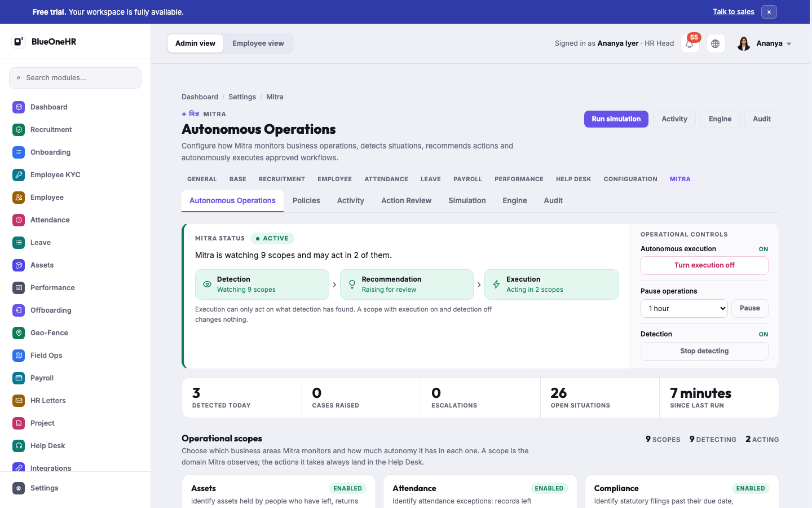The image size is (812, 508).
Task: Open the Settings gear icon in sidebar
Action: tap(19, 488)
